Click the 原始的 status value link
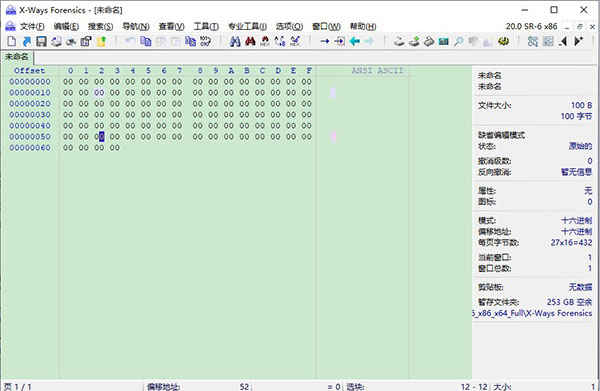 click(x=580, y=146)
